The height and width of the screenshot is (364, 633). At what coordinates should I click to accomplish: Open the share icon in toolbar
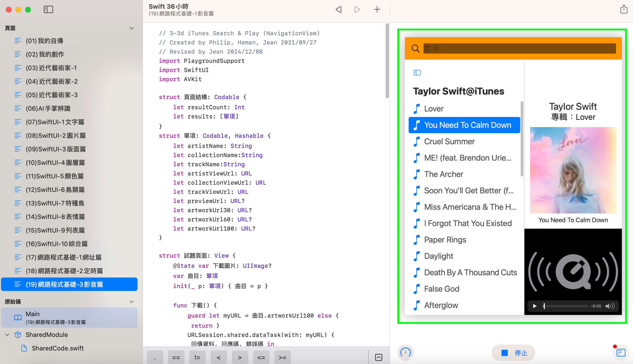pos(624,9)
